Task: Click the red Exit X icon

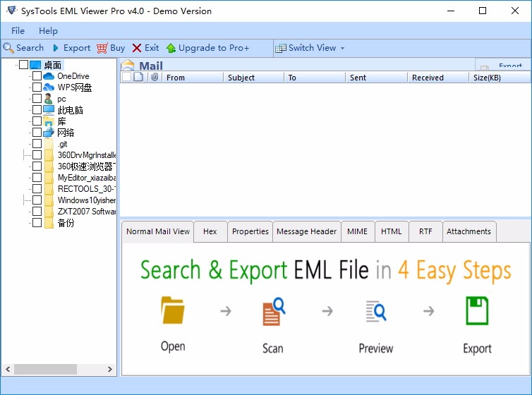Action: 137,48
